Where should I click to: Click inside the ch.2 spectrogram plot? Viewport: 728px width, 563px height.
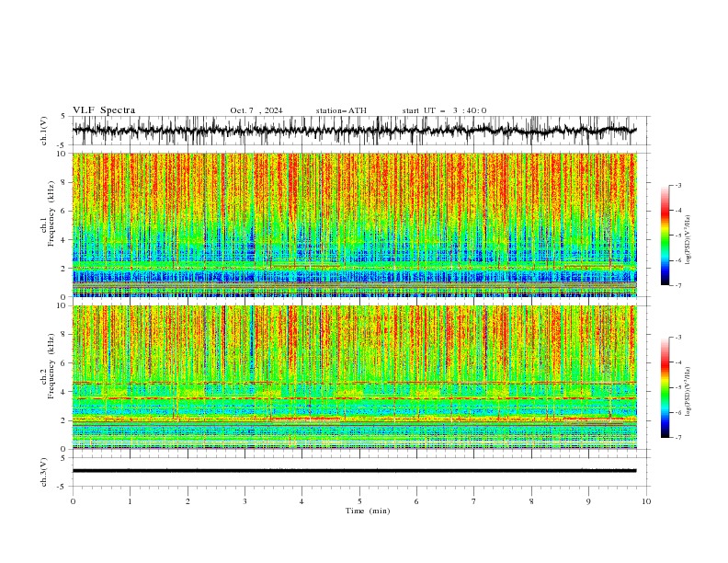click(354, 377)
